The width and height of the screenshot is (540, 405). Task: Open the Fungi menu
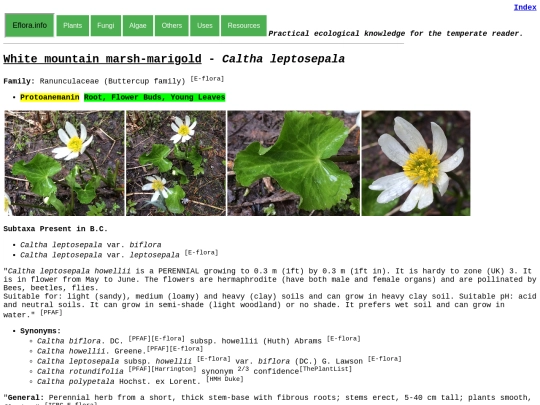tap(106, 25)
